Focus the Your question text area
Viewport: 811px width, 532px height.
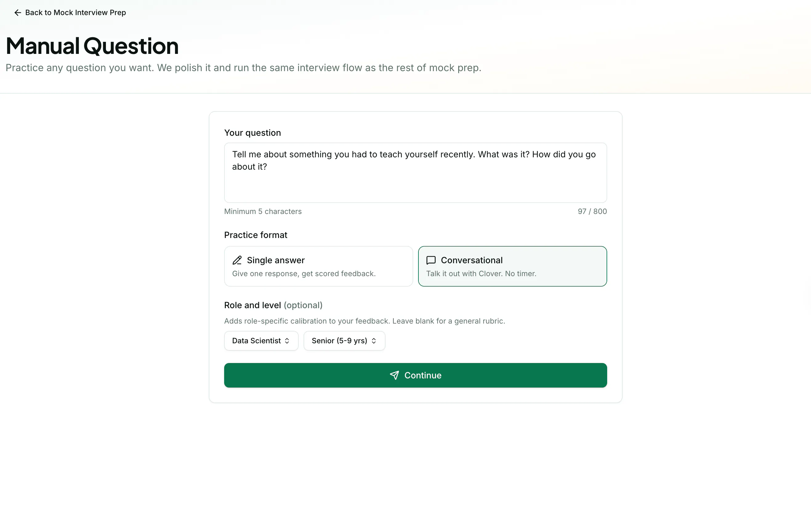[x=415, y=173]
